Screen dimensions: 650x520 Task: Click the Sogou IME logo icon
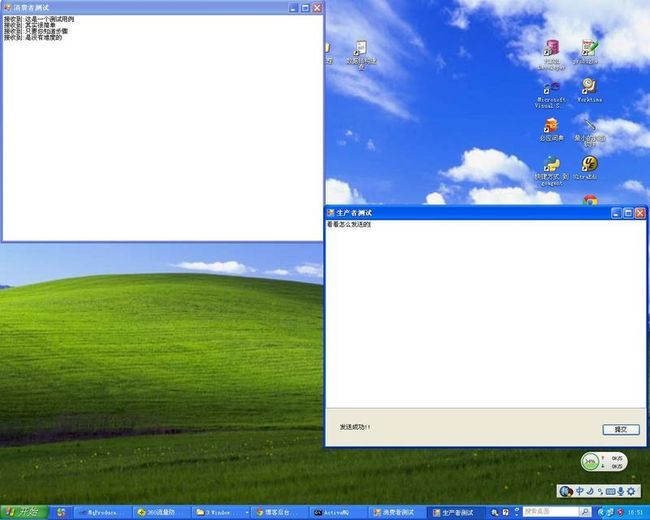(x=566, y=491)
